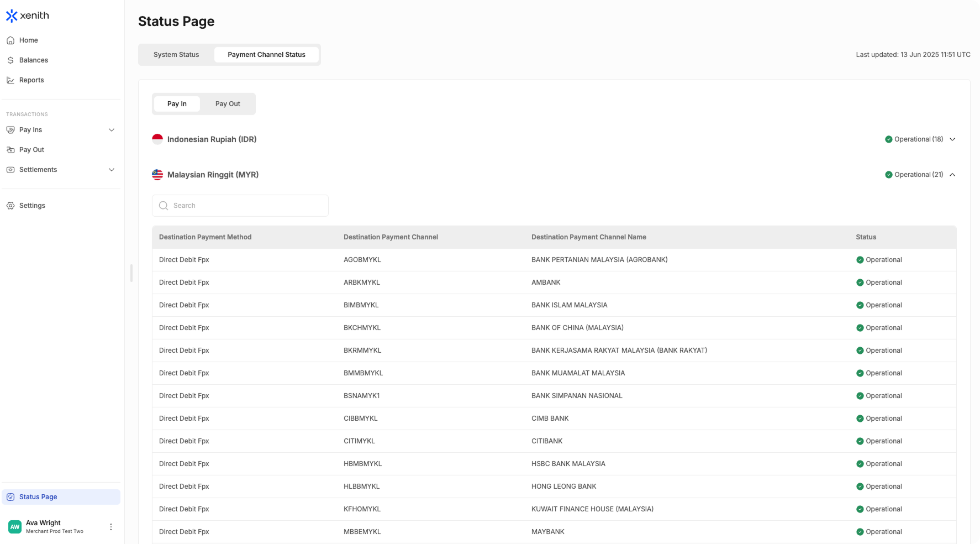
Task: Click BANK SIMPANAN NASIONAL name cell
Action: 577,396
